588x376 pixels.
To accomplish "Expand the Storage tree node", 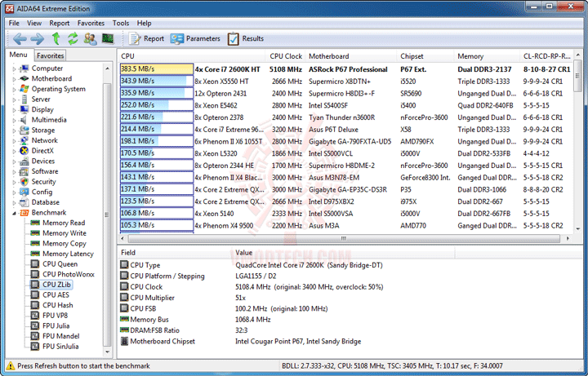I will coord(14,130).
